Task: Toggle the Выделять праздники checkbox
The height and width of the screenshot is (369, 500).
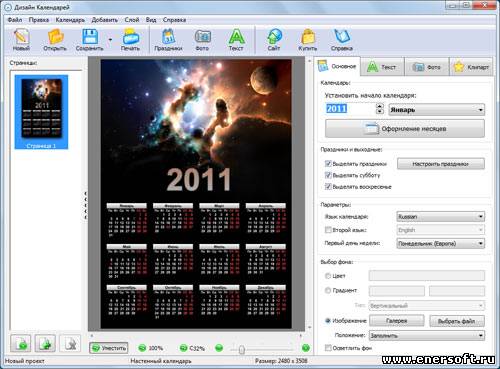Action: point(328,164)
